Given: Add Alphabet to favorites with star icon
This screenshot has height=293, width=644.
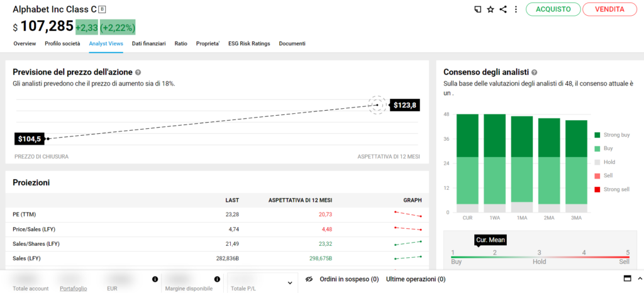Looking at the screenshot, I should [x=491, y=9].
